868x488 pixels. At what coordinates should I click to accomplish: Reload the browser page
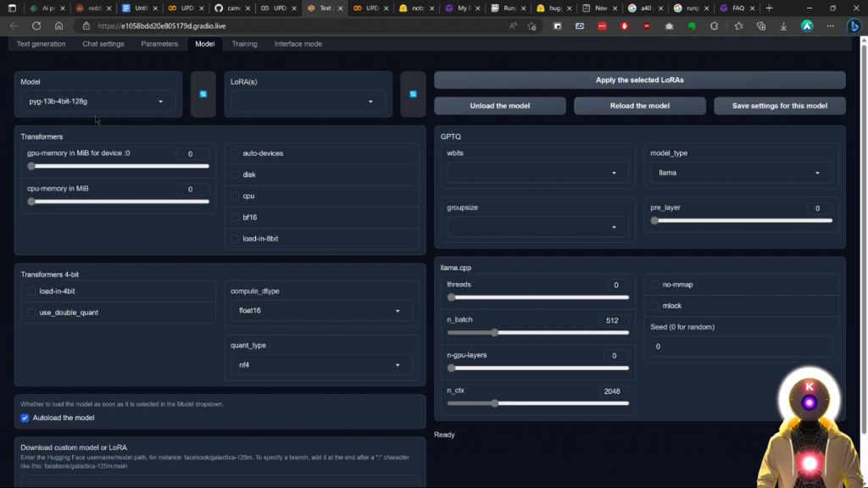(36, 25)
